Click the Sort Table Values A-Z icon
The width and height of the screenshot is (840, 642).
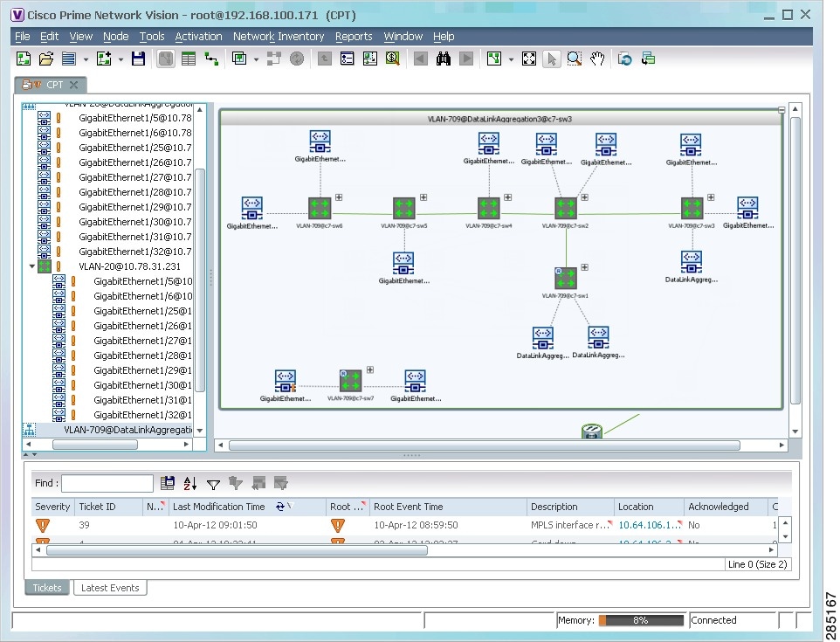(x=190, y=483)
